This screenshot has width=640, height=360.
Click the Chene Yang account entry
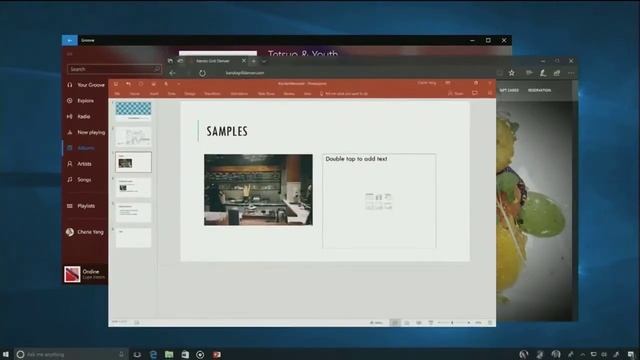tap(85, 232)
